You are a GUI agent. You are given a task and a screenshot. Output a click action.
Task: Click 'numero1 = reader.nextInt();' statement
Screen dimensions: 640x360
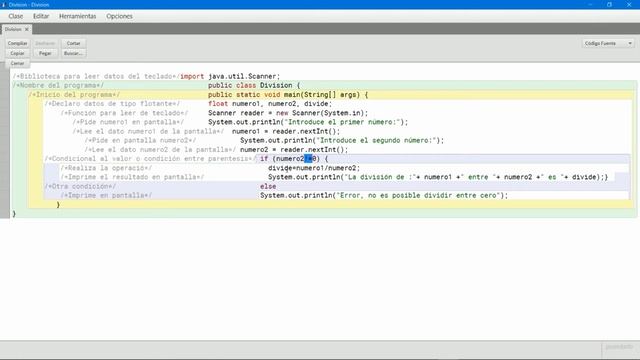(x=286, y=131)
